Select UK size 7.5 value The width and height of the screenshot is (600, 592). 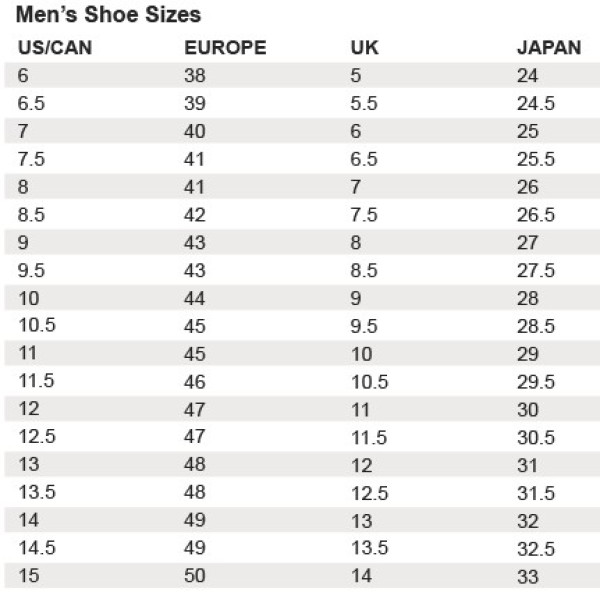pyautogui.click(x=364, y=215)
